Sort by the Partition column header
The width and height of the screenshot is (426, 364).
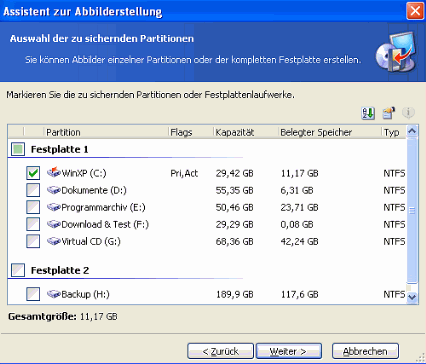click(106, 132)
